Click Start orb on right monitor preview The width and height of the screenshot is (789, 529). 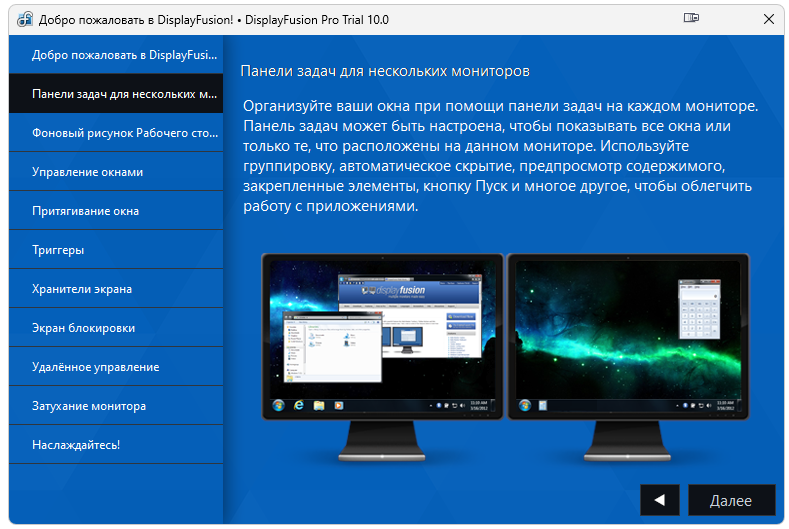pyautogui.click(x=524, y=405)
